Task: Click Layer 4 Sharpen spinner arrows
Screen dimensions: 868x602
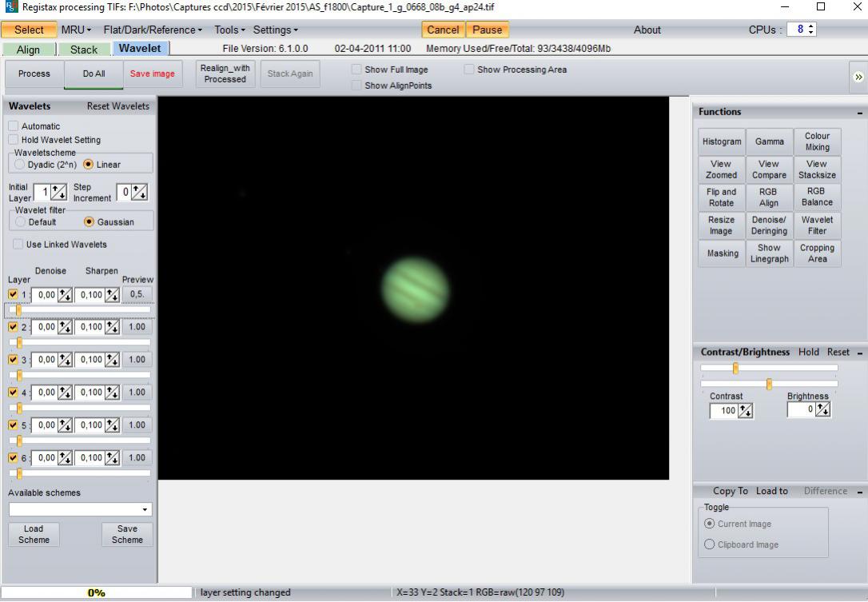Action: click(x=113, y=393)
